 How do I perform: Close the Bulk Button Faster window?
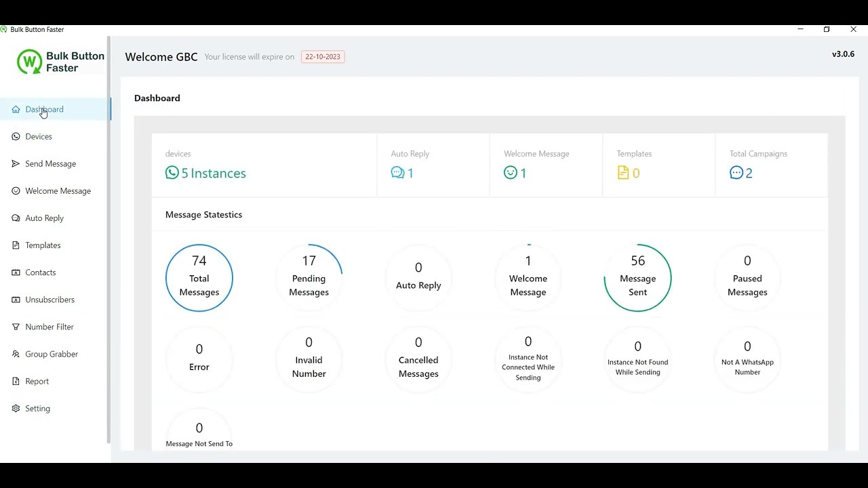[x=853, y=29]
